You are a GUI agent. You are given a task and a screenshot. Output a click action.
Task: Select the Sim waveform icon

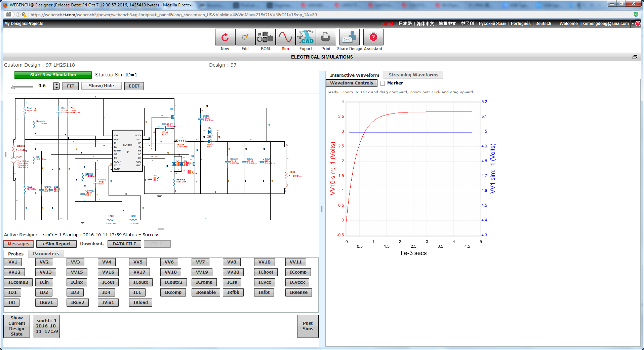285,37
